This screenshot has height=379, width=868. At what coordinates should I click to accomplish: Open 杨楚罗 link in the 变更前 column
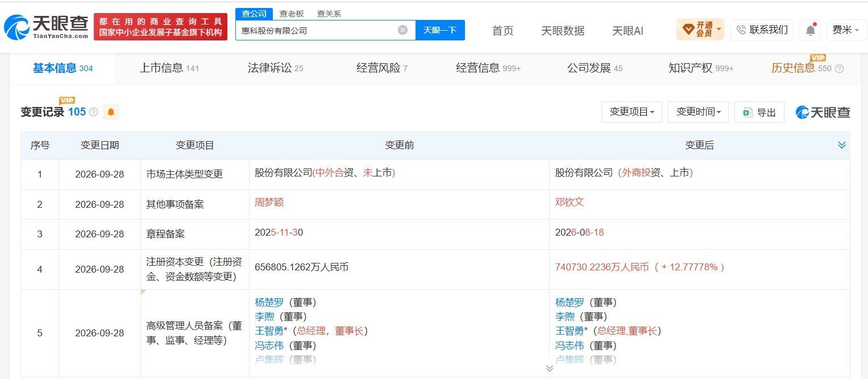[269, 302]
